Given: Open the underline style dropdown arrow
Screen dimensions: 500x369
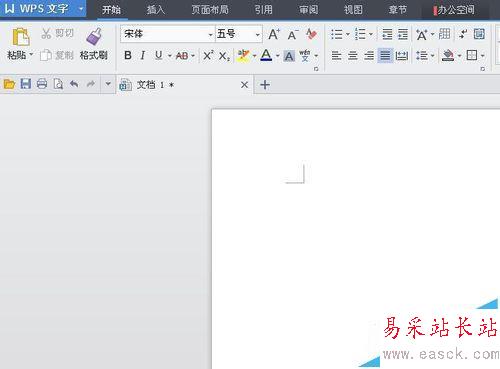Looking at the screenshot, I should tap(169, 56).
